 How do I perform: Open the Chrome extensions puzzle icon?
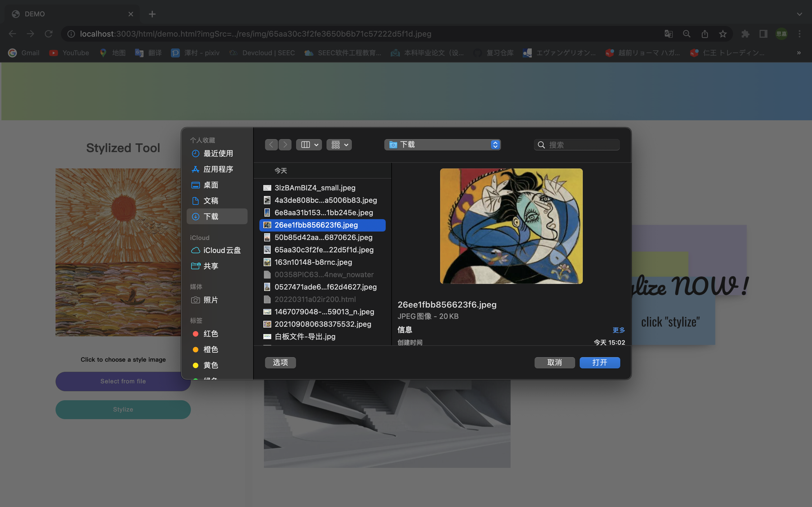[x=745, y=34]
